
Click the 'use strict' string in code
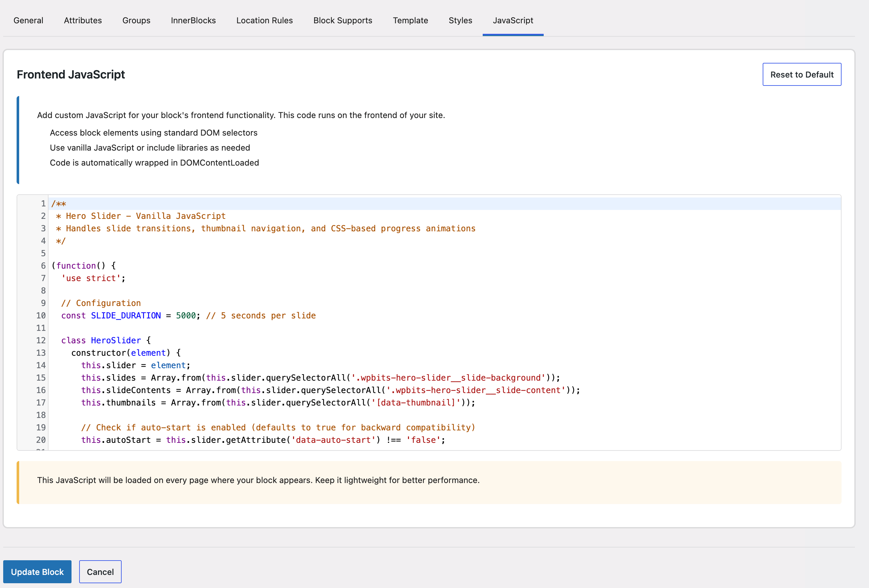coord(91,278)
